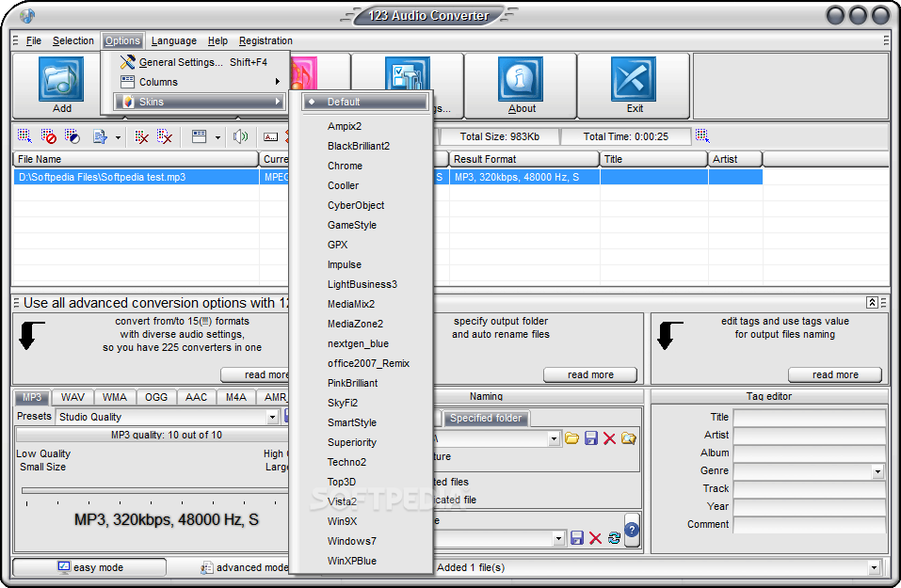Click the filter selection document icon
Image resolution: width=901 pixels, height=588 pixels.
100,136
